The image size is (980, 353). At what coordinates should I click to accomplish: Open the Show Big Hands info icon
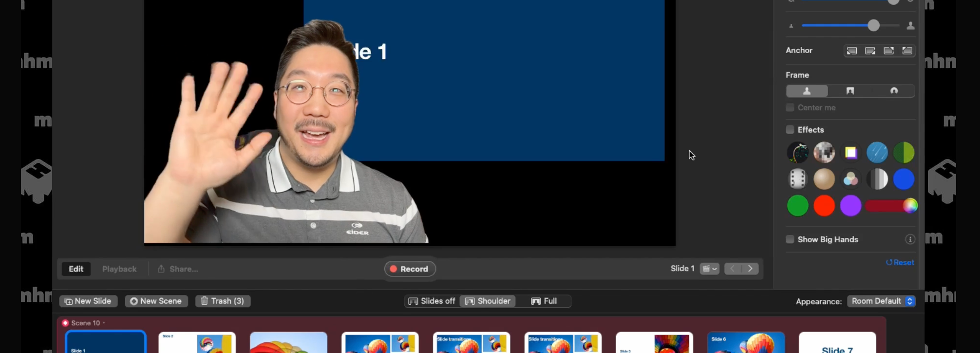tap(910, 239)
